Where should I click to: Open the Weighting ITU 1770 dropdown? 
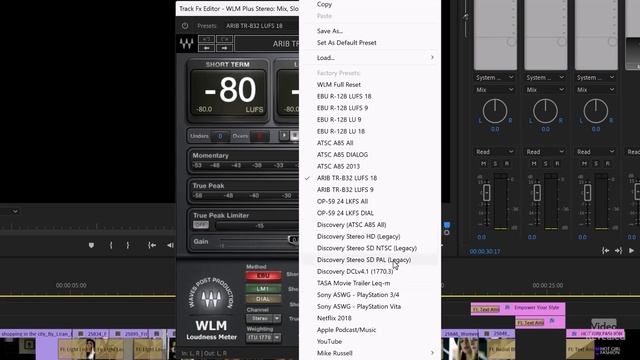tap(263, 337)
